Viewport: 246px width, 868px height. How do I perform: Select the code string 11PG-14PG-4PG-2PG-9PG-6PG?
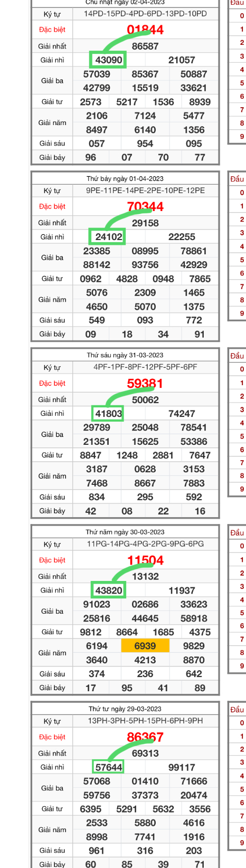coord(145,544)
